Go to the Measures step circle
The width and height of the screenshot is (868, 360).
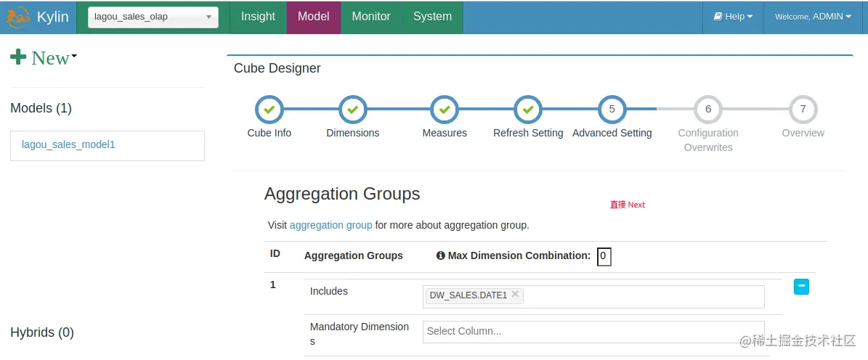pyautogui.click(x=445, y=110)
